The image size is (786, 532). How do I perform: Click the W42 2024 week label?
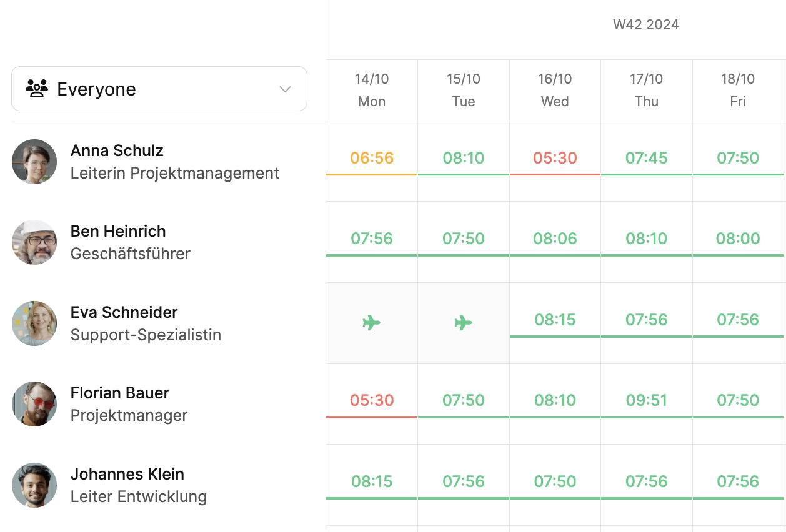click(x=645, y=25)
